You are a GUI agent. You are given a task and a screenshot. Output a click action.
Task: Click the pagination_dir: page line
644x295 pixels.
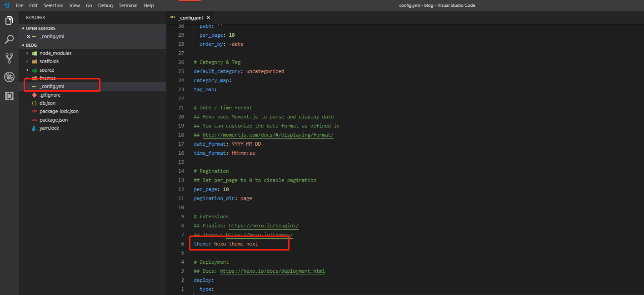pyautogui.click(x=223, y=198)
